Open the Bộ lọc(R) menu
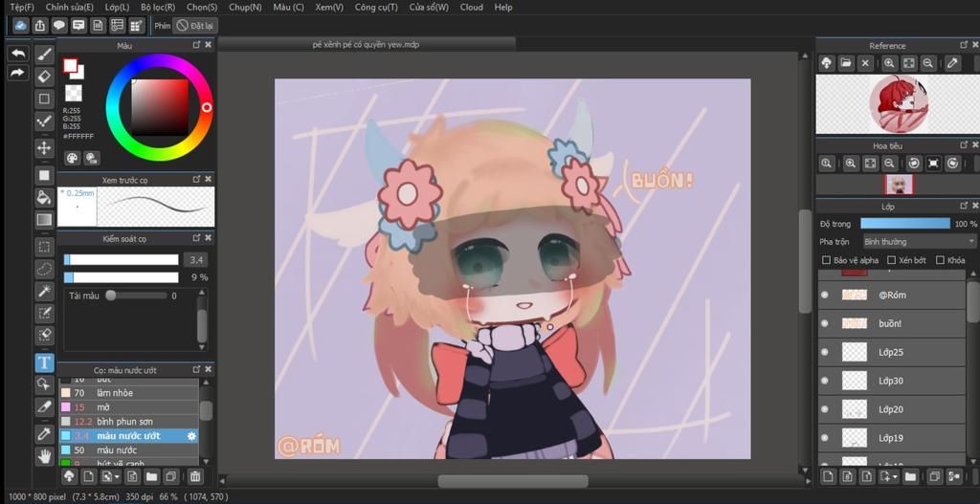The width and height of the screenshot is (980, 504). click(x=158, y=8)
